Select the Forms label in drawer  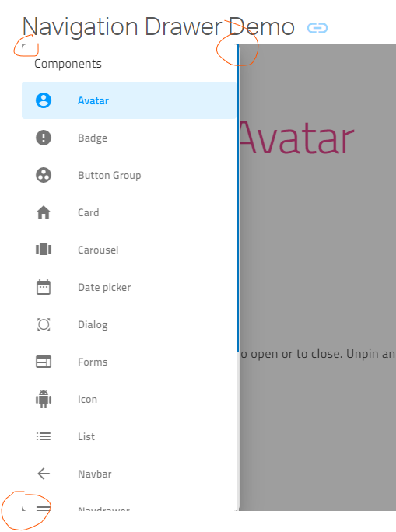93,362
